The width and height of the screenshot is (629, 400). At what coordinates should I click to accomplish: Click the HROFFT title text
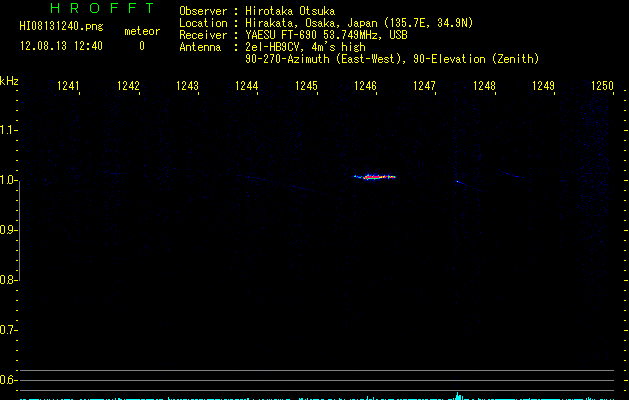click(102, 8)
